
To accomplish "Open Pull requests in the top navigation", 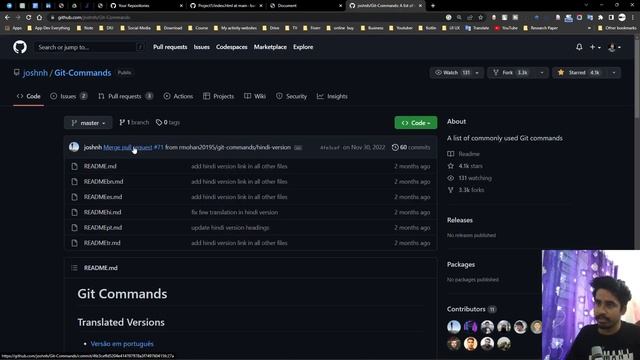I will pos(170,47).
